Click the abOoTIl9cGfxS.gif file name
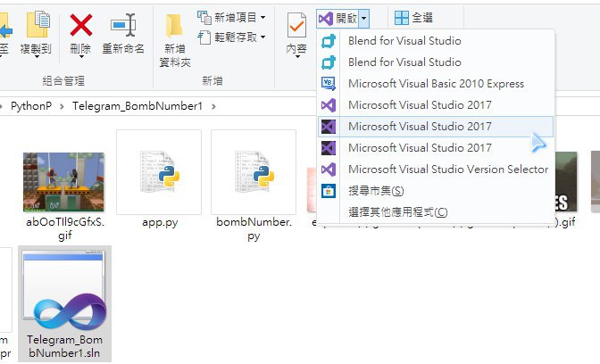This screenshot has width=600, height=364. (65, 228)
